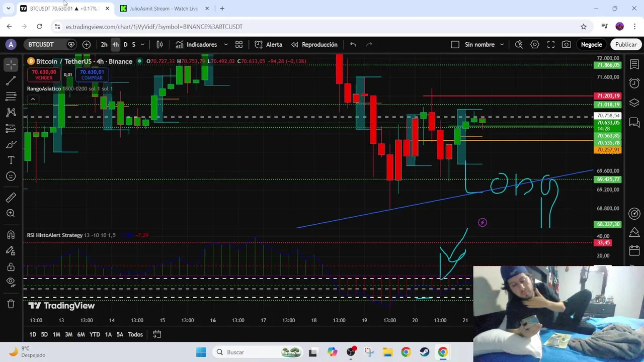Switch to the 4h timeframe
The height and width of the screenshot is (362, 644).
(x=116, y=45)
